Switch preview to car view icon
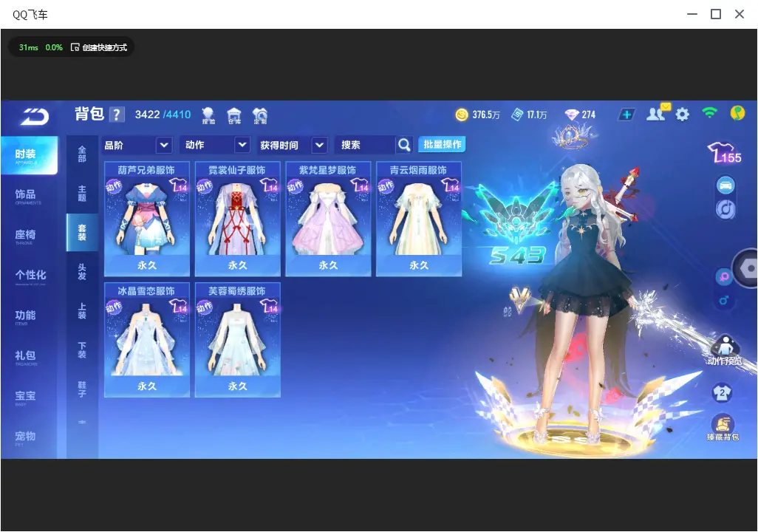Viewport: 758px width, 532px height. click(x=725, y=185)
